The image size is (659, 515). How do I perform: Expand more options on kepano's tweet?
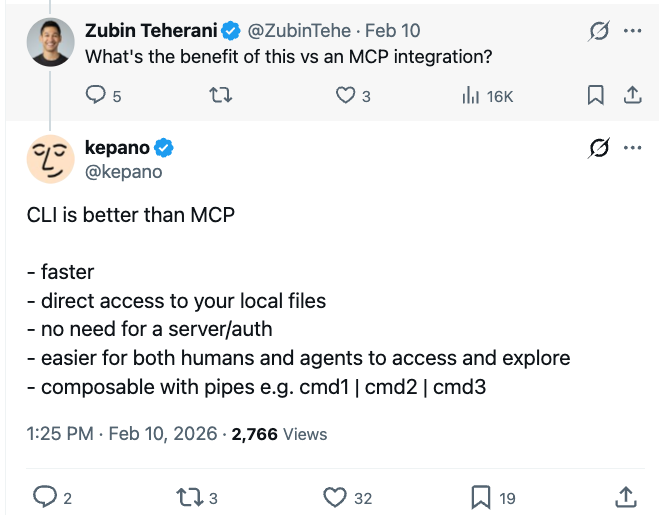tap(632, 149)
